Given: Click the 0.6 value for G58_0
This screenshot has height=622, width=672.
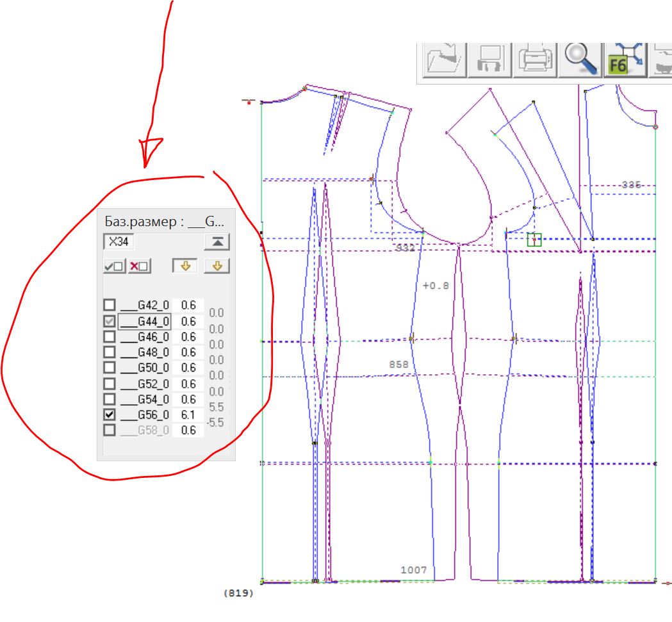Looking at the screenshot, I should coord(188,430).
